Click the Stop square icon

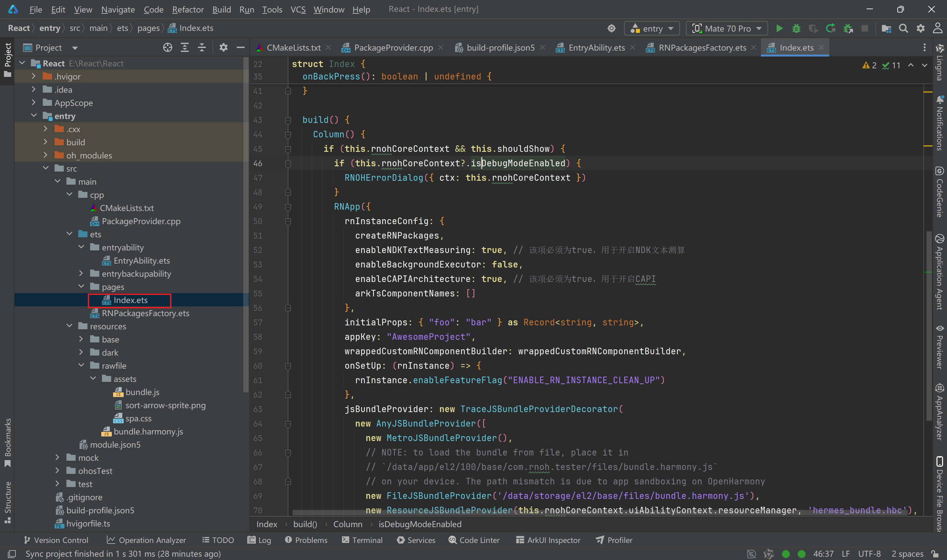point(865,28)
